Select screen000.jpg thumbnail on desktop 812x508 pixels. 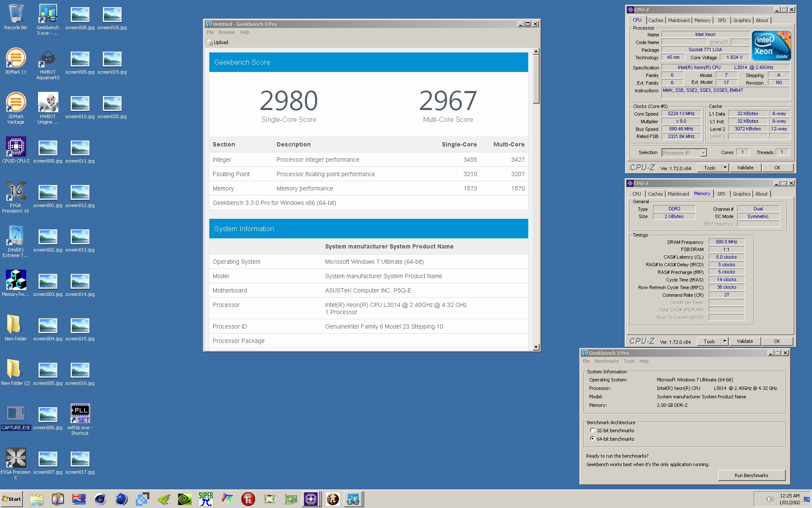48,151
